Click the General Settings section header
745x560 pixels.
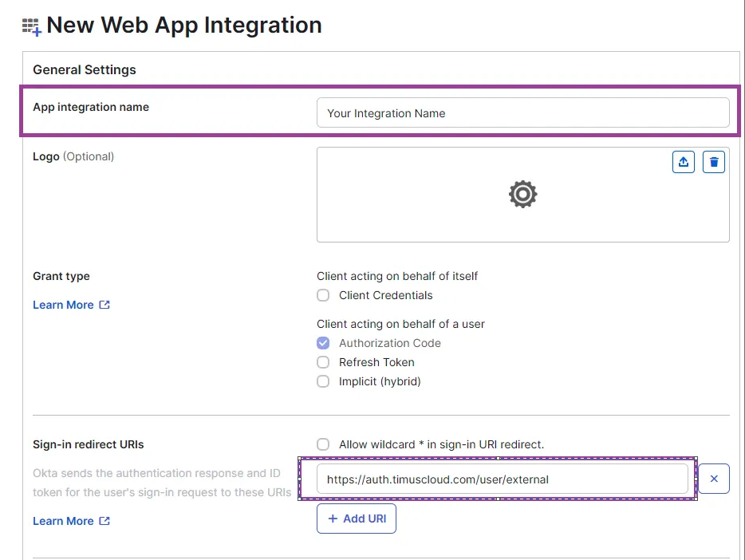pos(85,69)
